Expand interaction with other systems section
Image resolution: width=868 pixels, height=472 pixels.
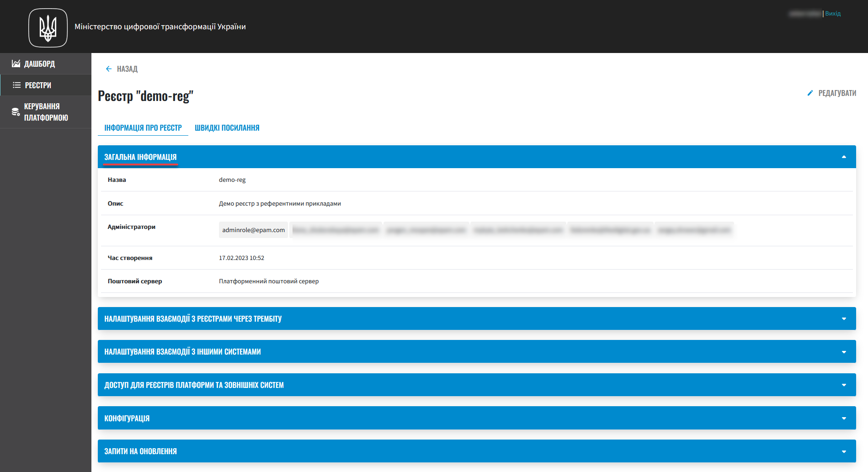(x=844, y=352)
